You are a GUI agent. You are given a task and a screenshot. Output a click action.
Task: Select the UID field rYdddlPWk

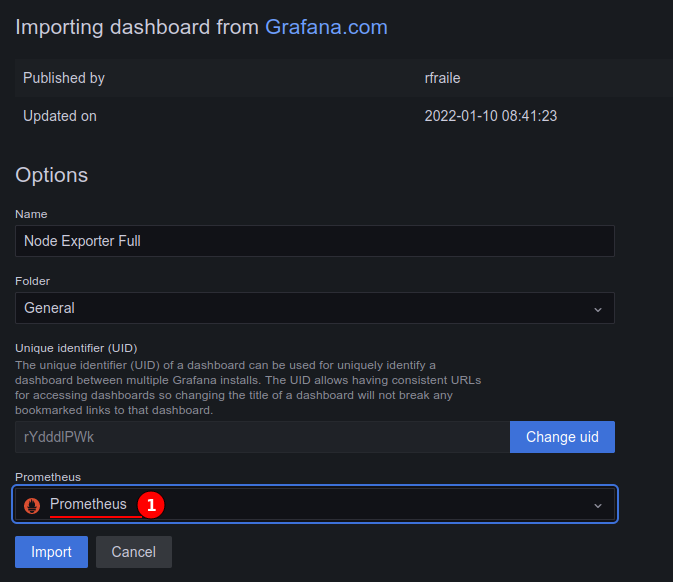tap(262, 437)
